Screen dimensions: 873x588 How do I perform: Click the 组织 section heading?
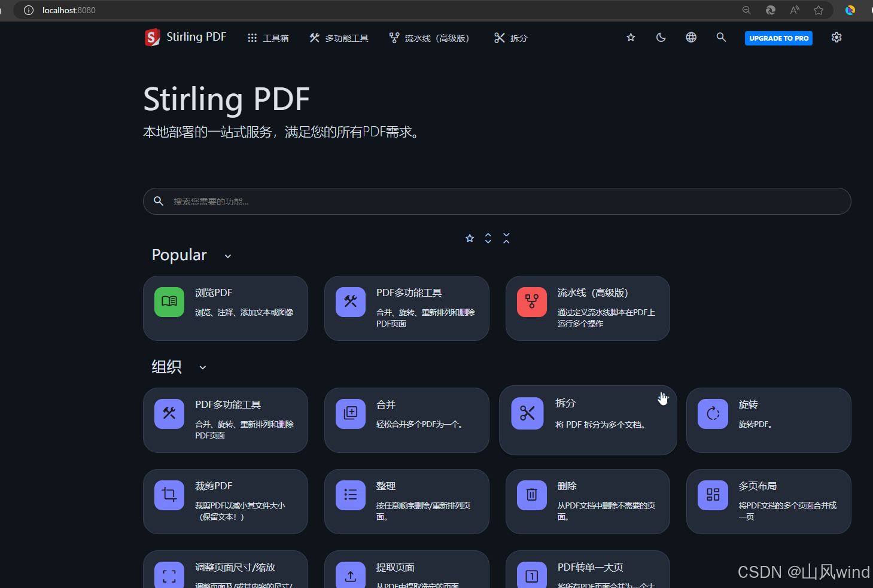[166, 367]
